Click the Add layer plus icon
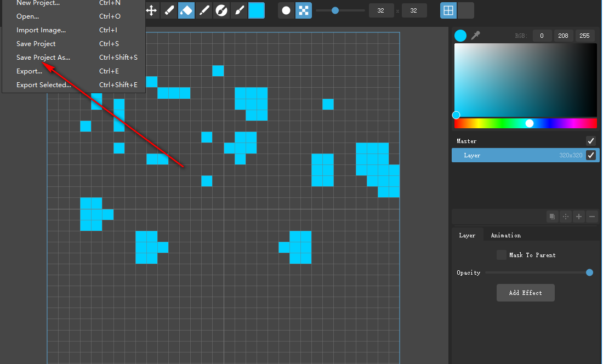603x364 pixels. 578,216
